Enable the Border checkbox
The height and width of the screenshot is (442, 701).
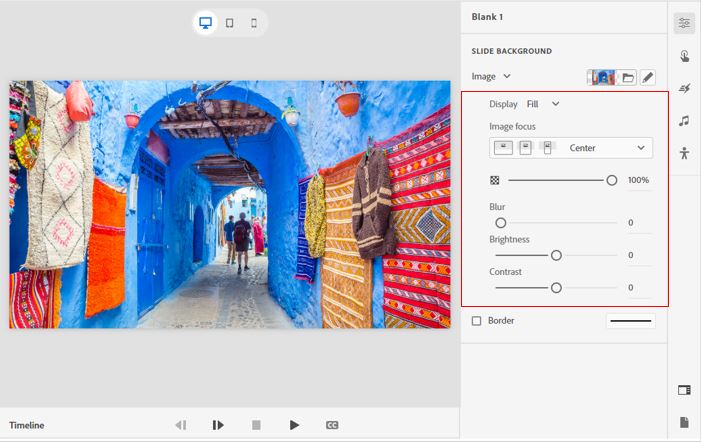coord(476,321)
